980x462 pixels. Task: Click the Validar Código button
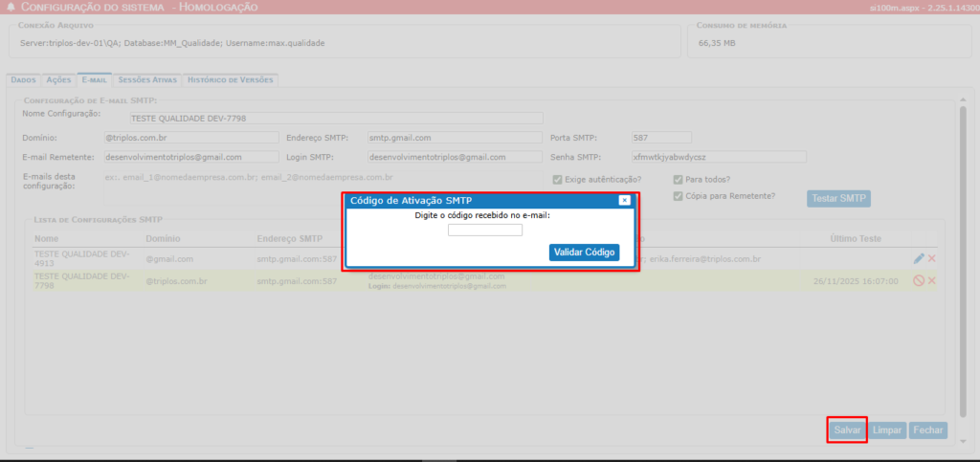(x=584, y=253)
